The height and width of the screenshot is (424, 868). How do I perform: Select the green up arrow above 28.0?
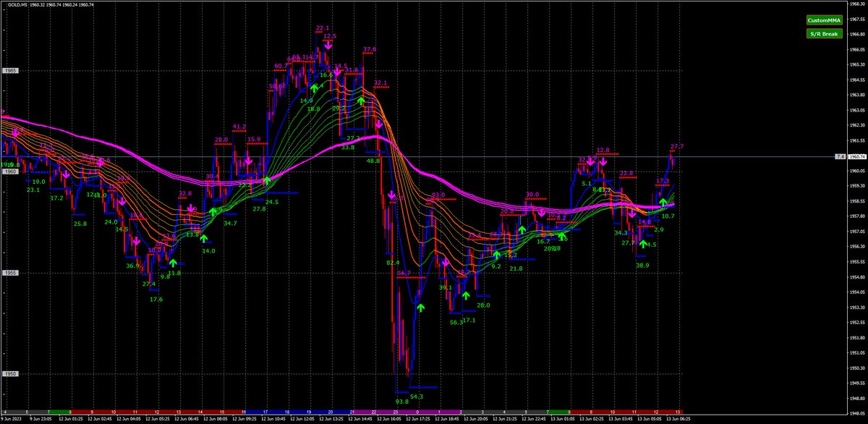tap(466, 295)
